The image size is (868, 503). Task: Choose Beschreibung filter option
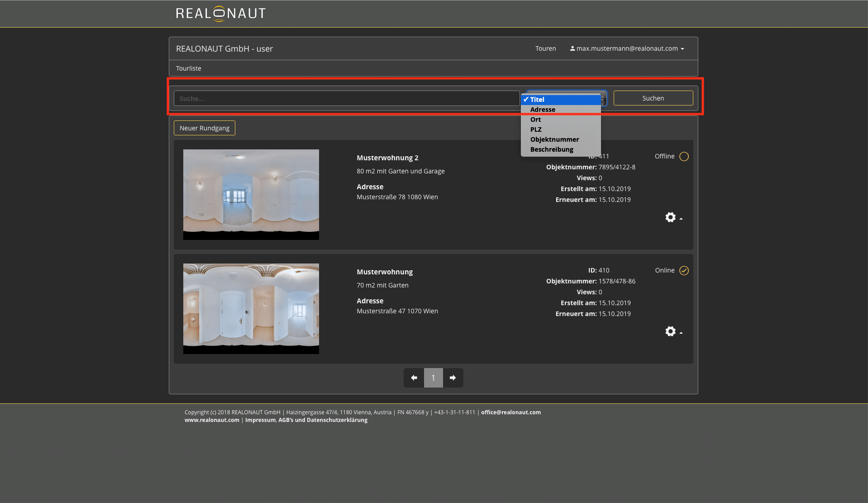click(x=552, y=149)
